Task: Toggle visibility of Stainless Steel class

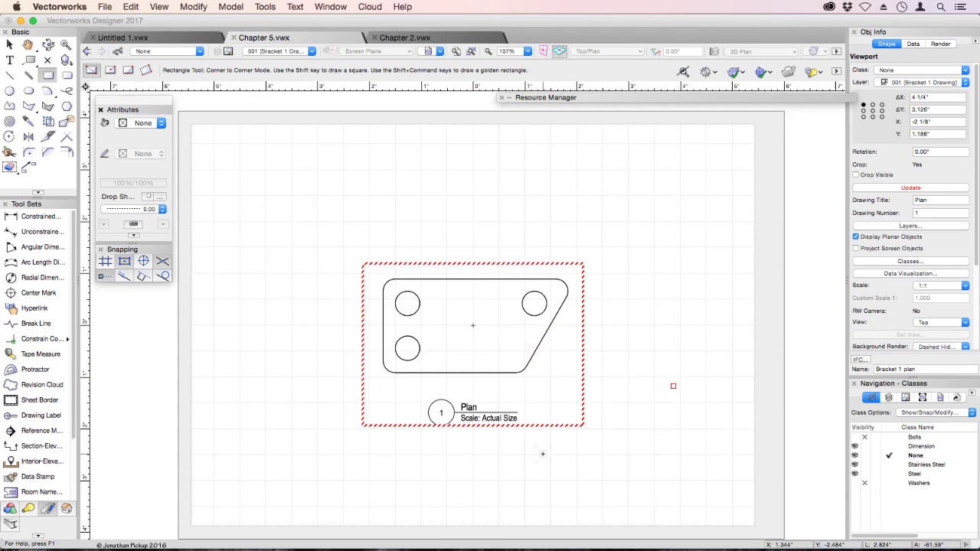Action: 855,465
